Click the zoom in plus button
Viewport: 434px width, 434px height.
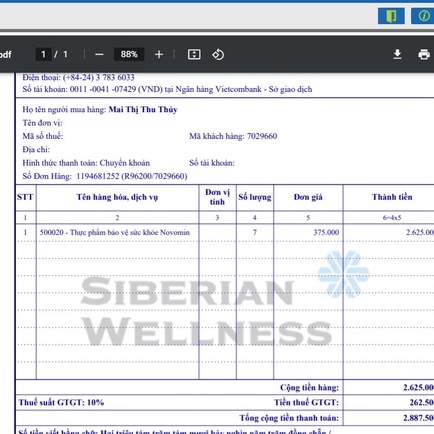pyautogui.click(x=159, y=54)
